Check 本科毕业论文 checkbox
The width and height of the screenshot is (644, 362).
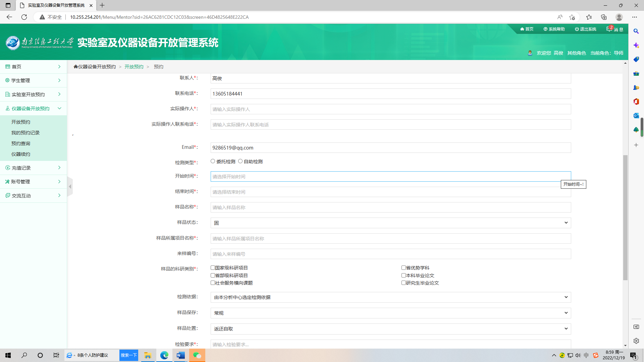(404, 276)
